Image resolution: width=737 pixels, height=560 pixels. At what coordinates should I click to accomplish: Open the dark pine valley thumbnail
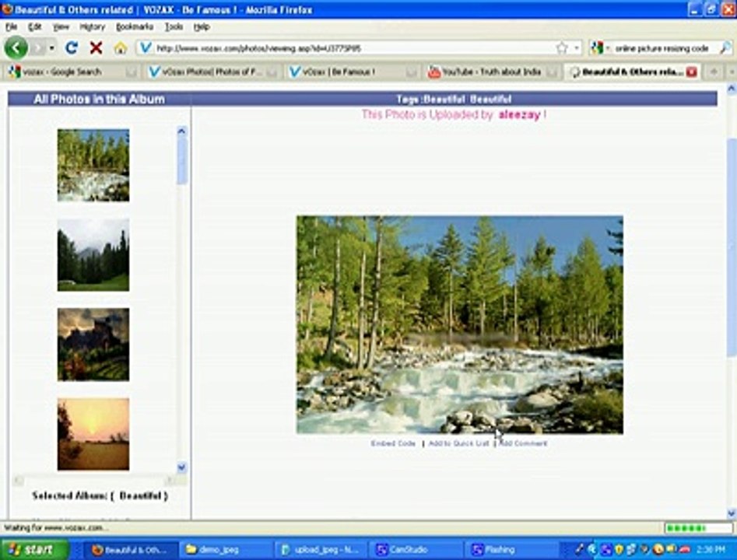click(x=93, y=255)
